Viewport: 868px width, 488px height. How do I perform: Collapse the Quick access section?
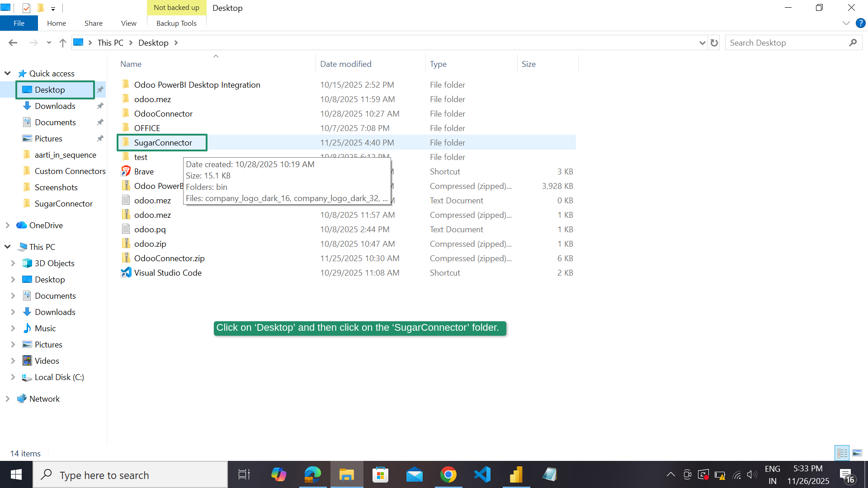(7, 73)
